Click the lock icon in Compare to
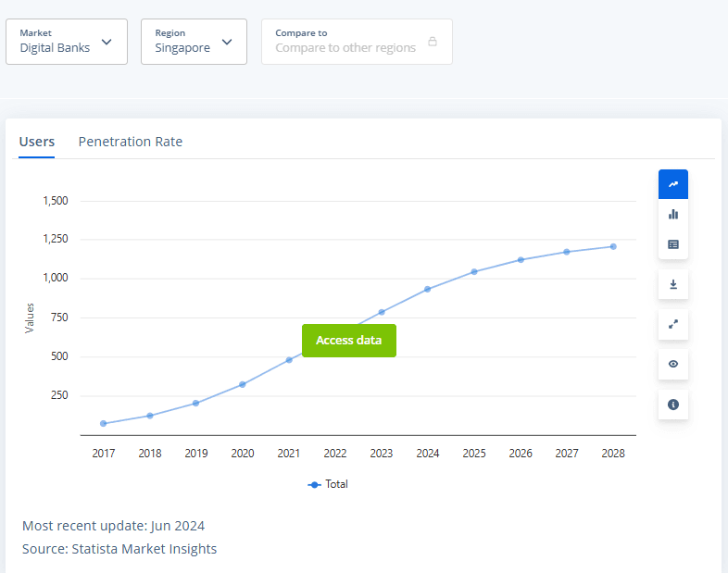The height and width of the screenshot is (573, 728). coord(433,42)
